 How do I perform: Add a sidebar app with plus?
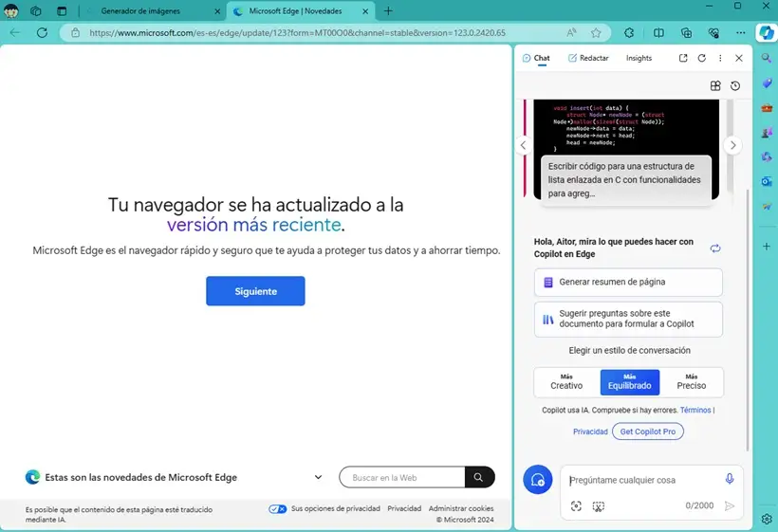[x=766, y=246]
